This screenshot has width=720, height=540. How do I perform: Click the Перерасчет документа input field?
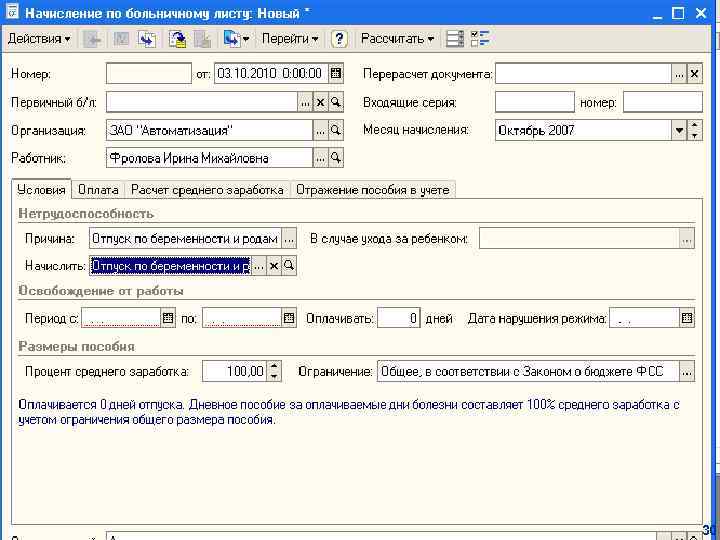[x=583, y=73]
